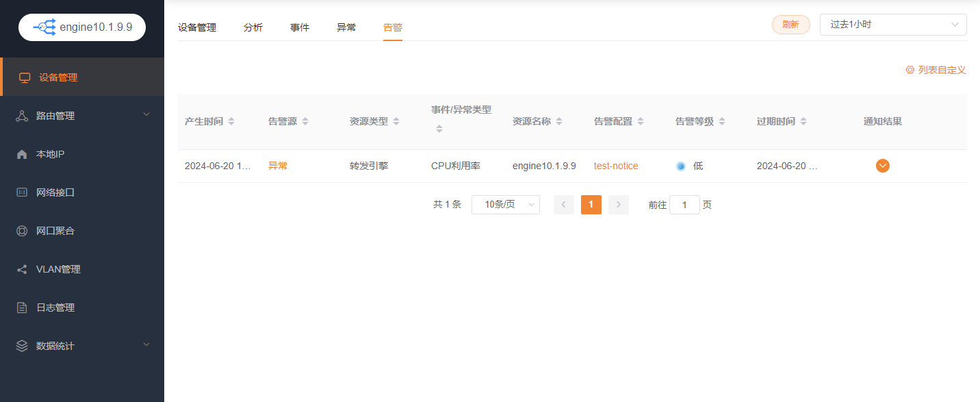Switch to the 分析 tab
This screenshot has width=980, height=402.
[253, 27]
